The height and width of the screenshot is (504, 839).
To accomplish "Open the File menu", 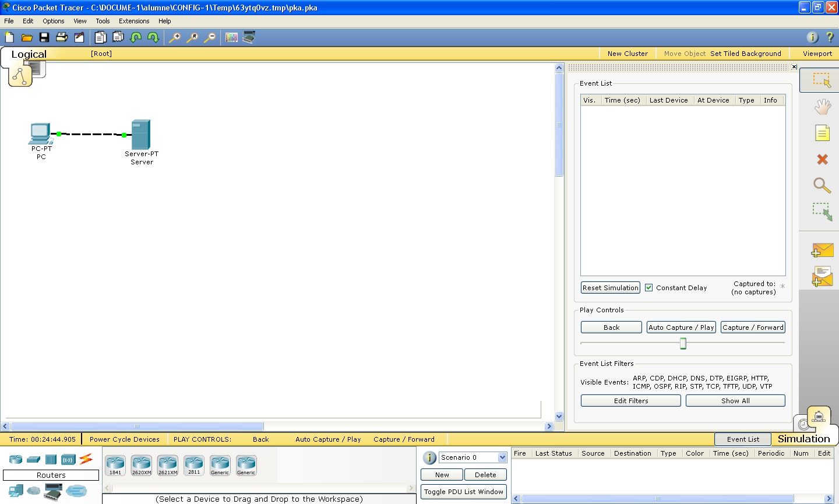I will click(9, 21).
